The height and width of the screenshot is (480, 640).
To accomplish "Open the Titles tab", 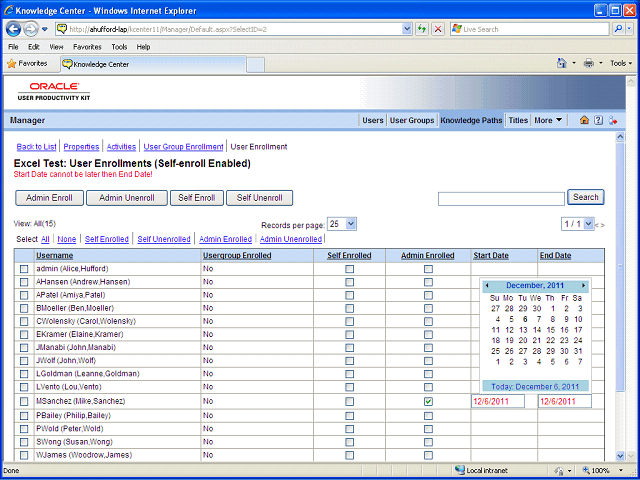I will pyautogui.click(x=518, y=120).
